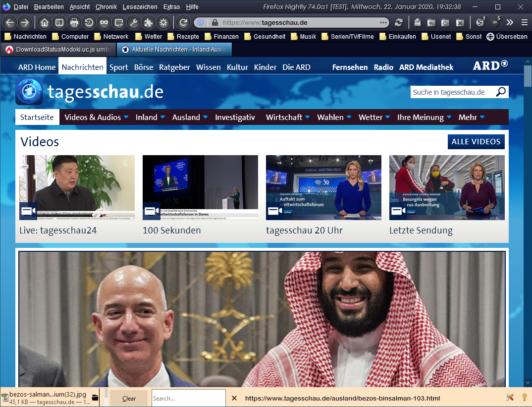This screenshot has width=532, height=407.
Task: Click the new tab toolbar icon
Action: point(119,22)
